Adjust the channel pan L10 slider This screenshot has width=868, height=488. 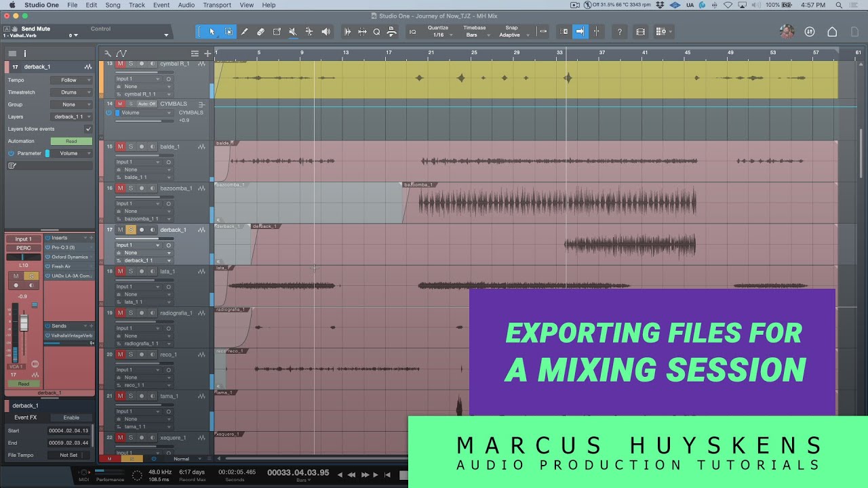(24, 258)
